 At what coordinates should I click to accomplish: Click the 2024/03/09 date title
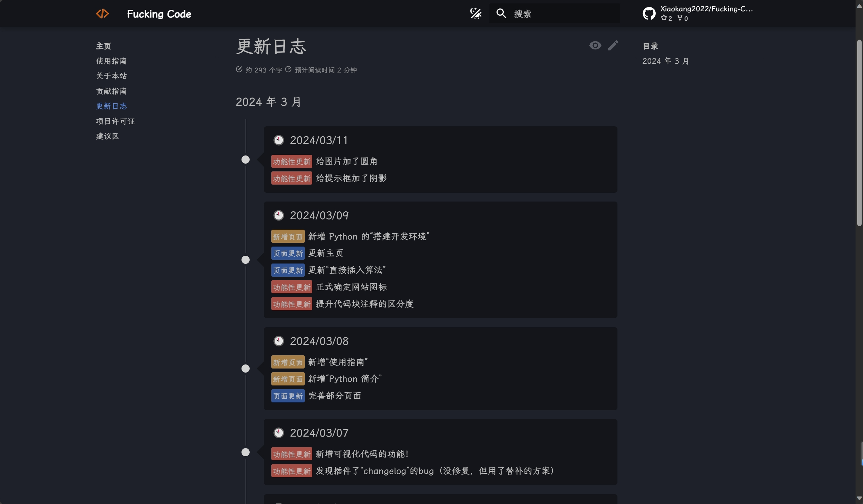click(x=319, y=215)
